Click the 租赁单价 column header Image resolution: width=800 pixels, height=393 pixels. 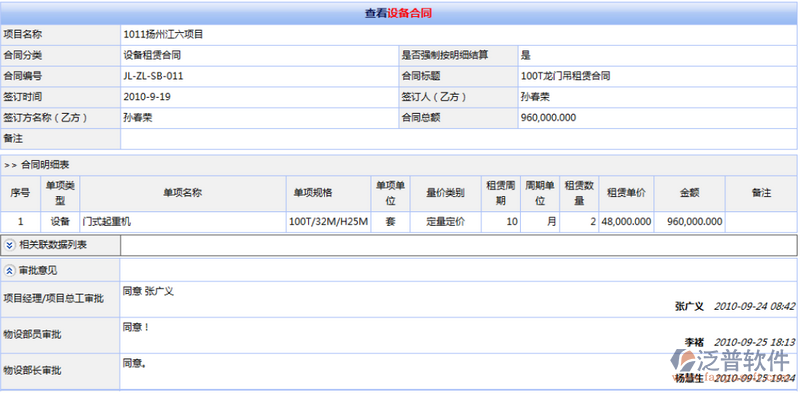click(x=627, y=193)
